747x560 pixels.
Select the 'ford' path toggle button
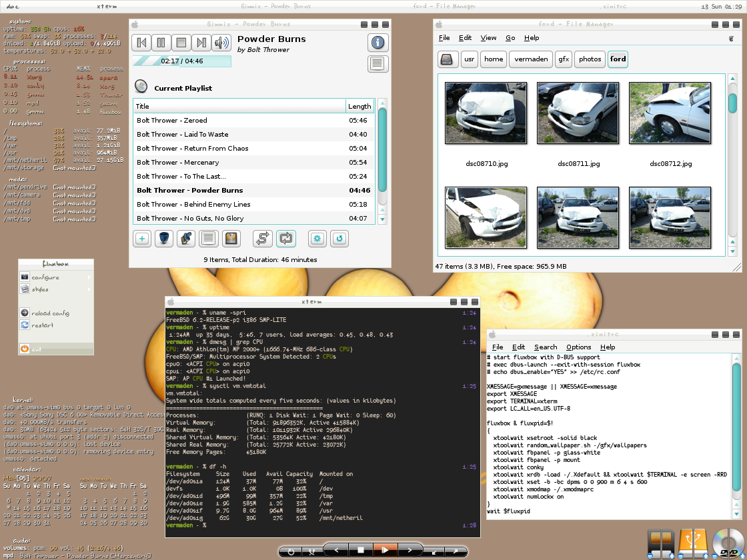(x=618, y=59)
